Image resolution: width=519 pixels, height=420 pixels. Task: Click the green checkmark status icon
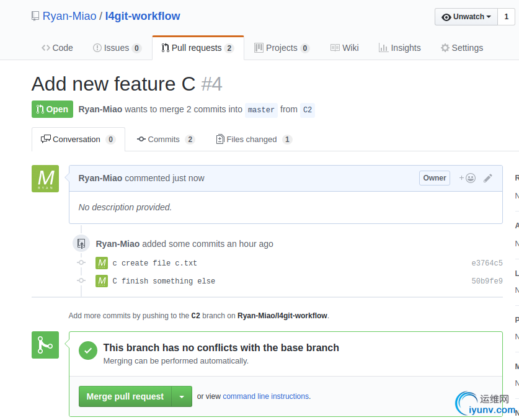tap(88, 351)
